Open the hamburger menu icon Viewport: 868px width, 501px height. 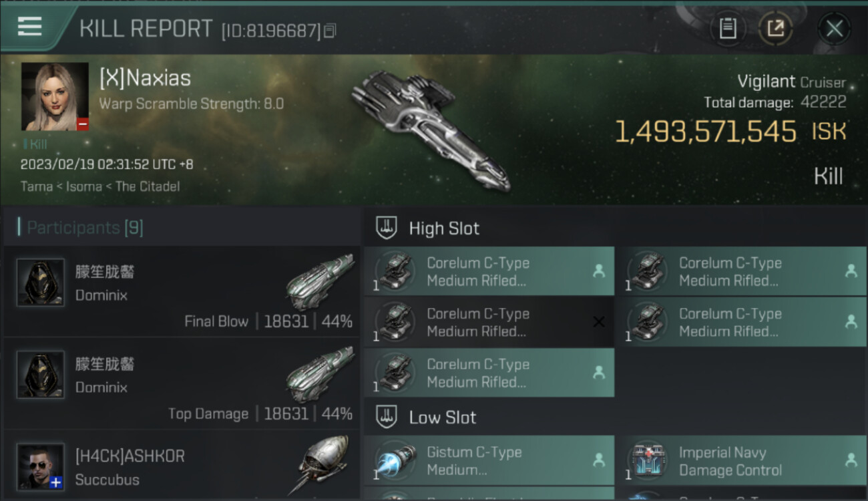[x=29, y=27]
